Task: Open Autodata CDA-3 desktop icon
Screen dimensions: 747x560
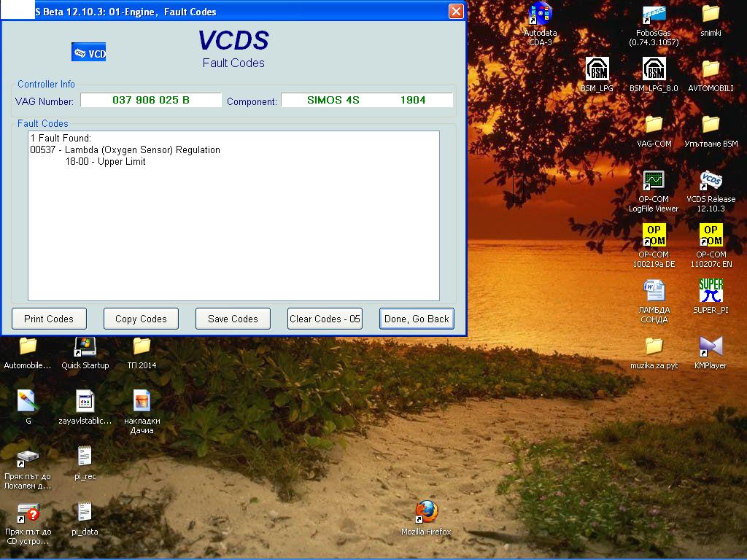Action: coord(540,15)
